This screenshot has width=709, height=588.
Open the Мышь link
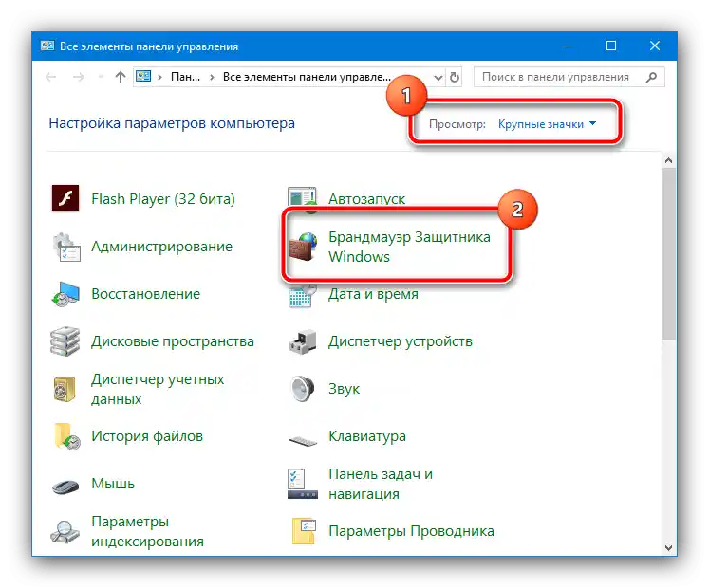tap(113, 484)
